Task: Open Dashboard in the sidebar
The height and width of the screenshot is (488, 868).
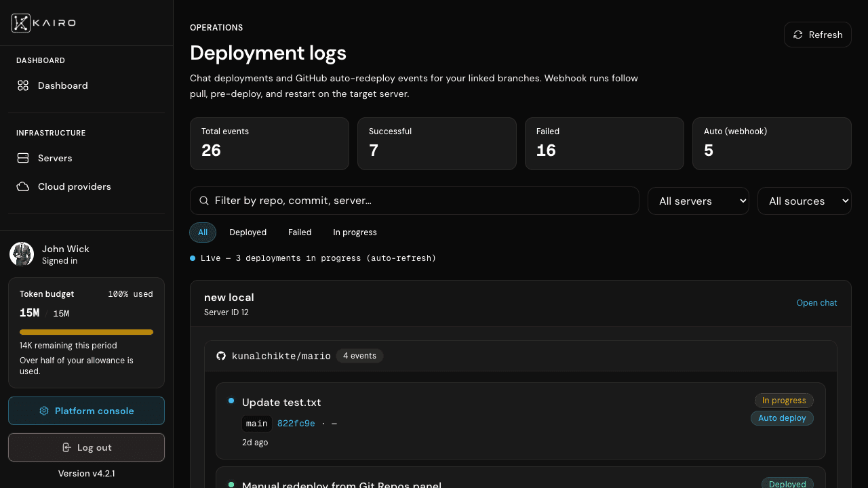Action: [87, 85]
